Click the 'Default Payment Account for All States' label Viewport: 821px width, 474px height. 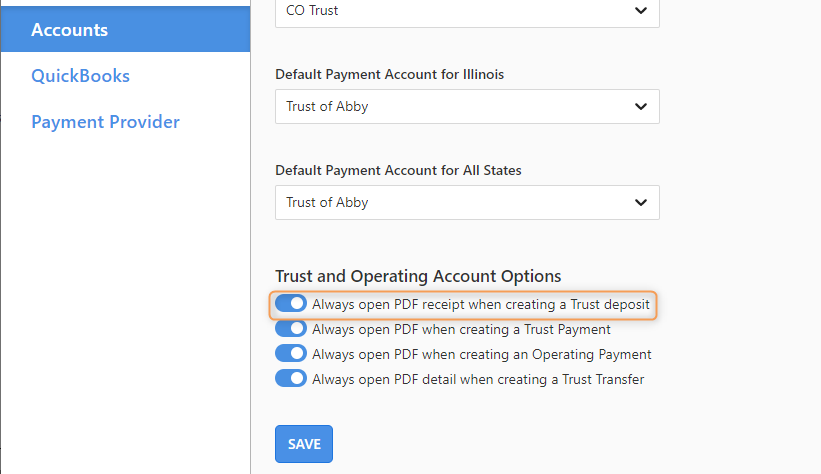[x=398, y=170]
